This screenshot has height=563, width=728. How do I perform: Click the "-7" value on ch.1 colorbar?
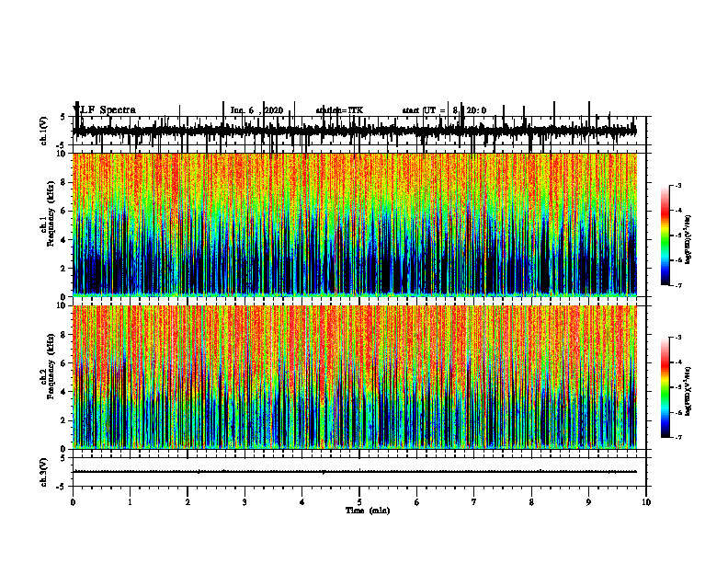(x=678, y=285)
